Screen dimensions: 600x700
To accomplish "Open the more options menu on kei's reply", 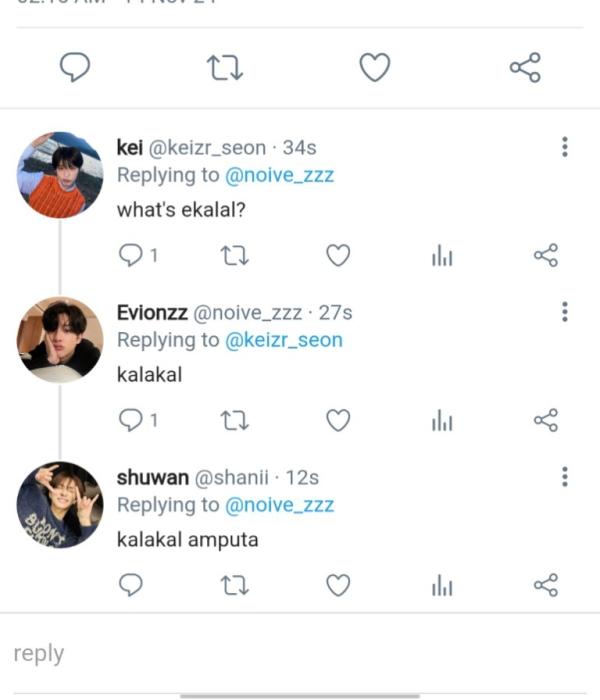I will [565, 148].
